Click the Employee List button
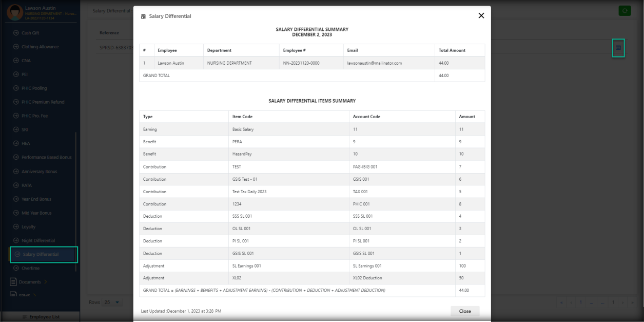The height and width of the screenshot is (322, 644). click(x=40, y=317)
